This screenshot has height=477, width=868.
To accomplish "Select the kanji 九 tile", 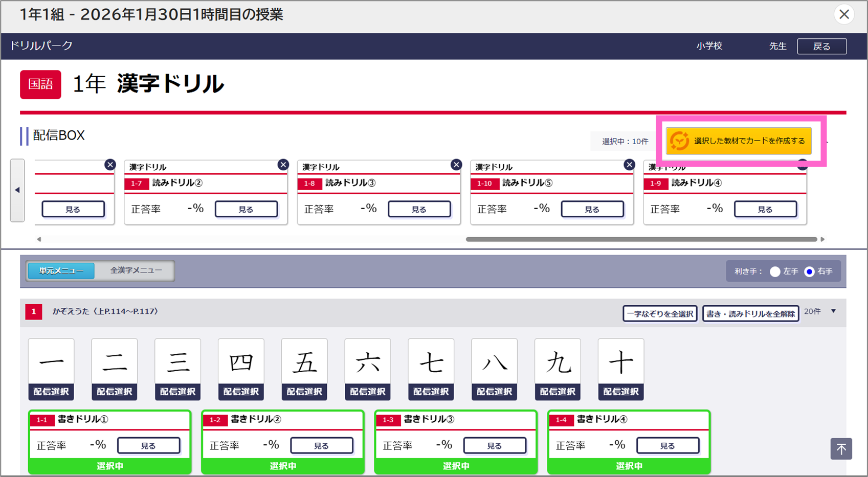I will (558, 362).
